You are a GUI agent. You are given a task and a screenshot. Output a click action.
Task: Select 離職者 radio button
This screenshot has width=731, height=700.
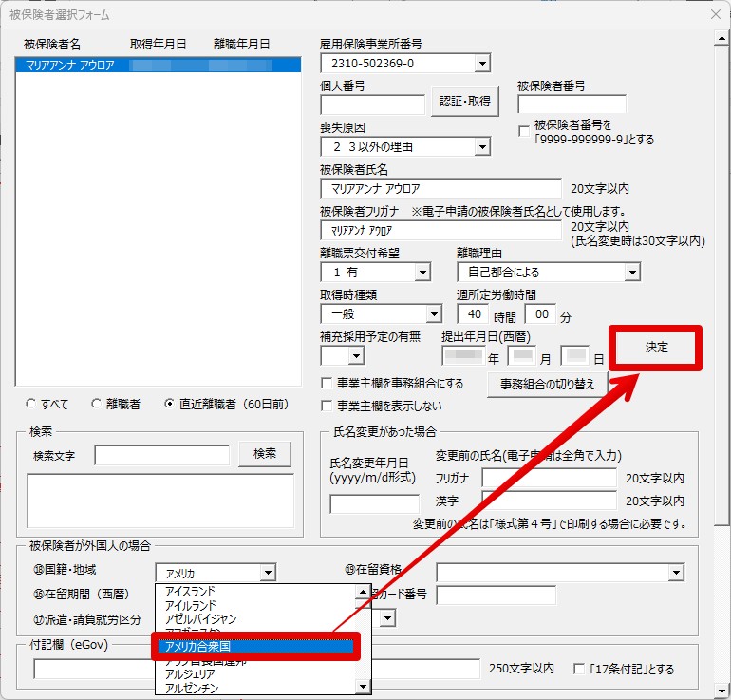(x=96, y=404)
